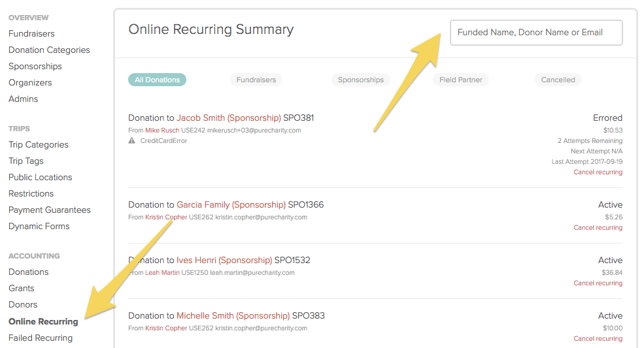The image size is (644, 348).
Task: View Cancelled recurring donations
Action: [558, 80]
